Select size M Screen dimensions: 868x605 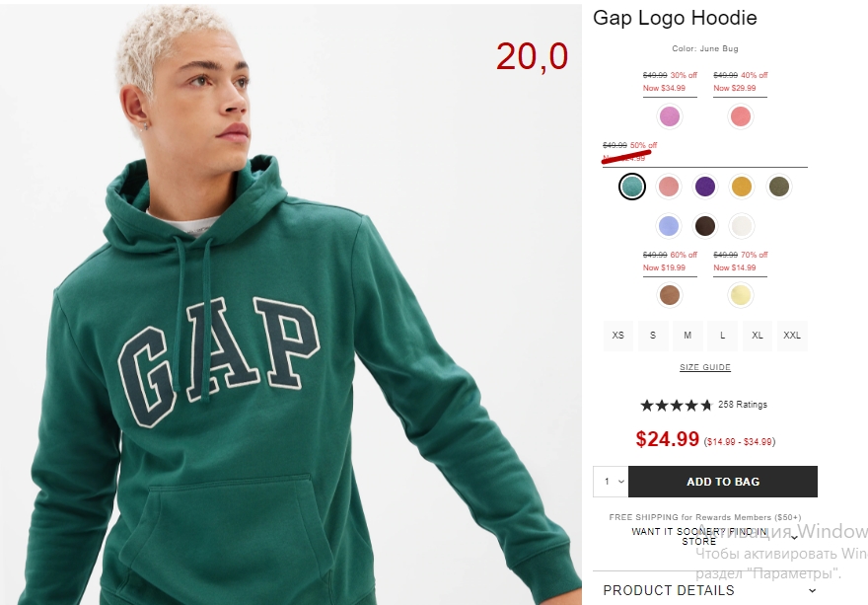(687, 336)
